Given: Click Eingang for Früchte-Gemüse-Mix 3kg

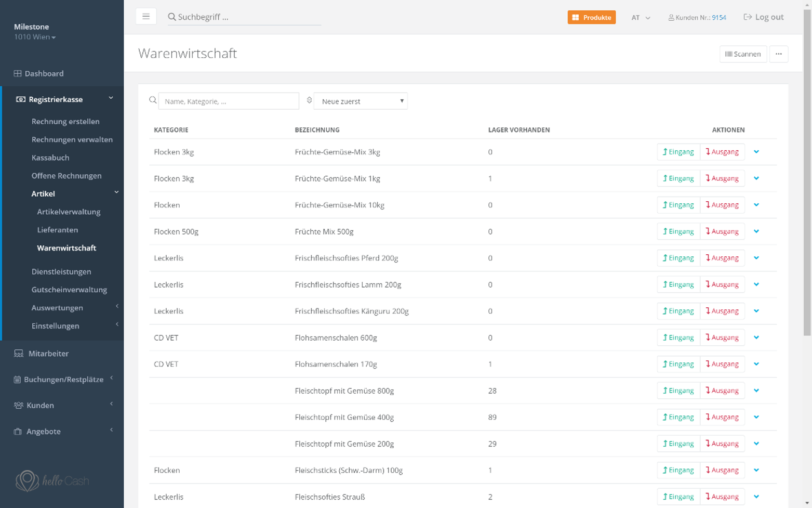Looking at the screenshot, I should 678,152.
